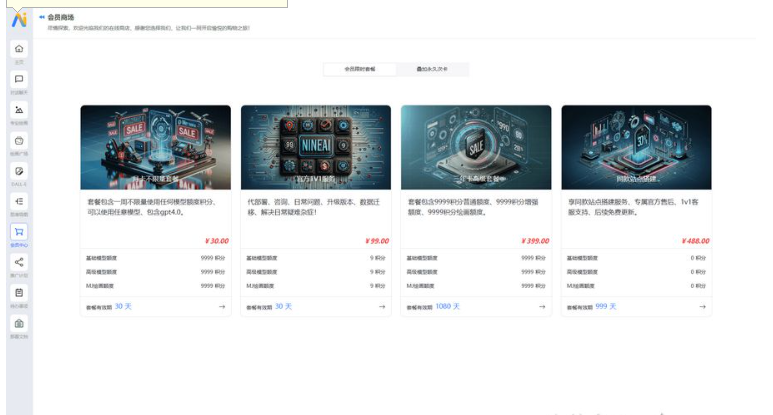Click the 1080 天 validity text
This screenshot has height=415, width=773.
pos(448,307)
